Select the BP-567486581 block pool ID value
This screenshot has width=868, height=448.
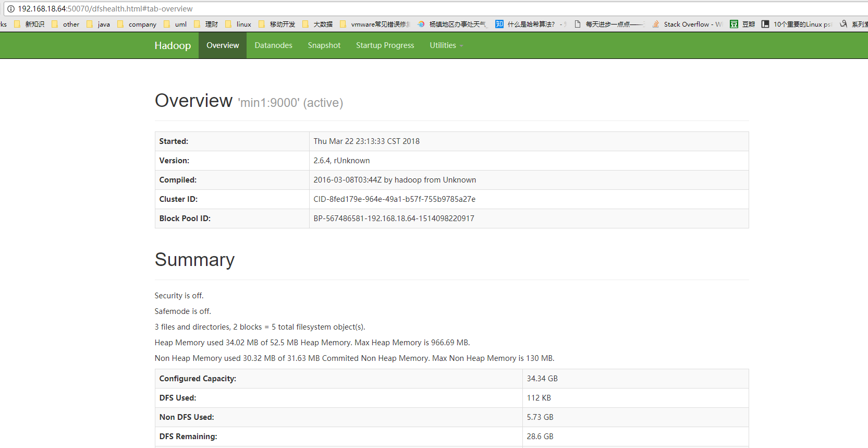(x=394, y=219)
